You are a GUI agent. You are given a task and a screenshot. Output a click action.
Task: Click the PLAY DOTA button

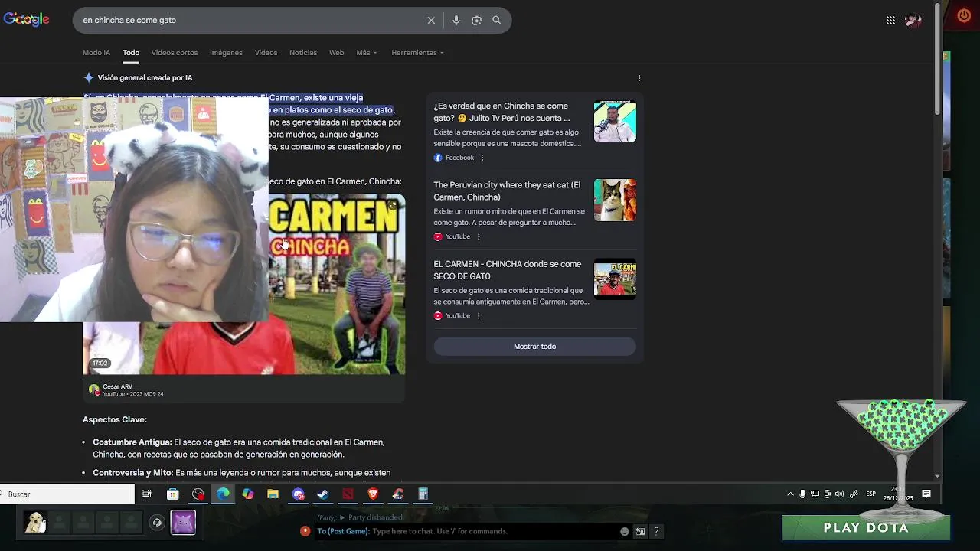pyautogui.click(x=866, y=528)
